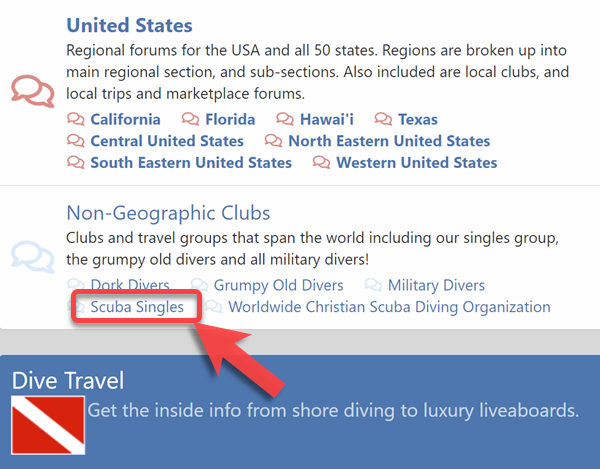Open the Central United States subforum
Image resolution: width=600 pixels, height=469 pixels.
167,141
